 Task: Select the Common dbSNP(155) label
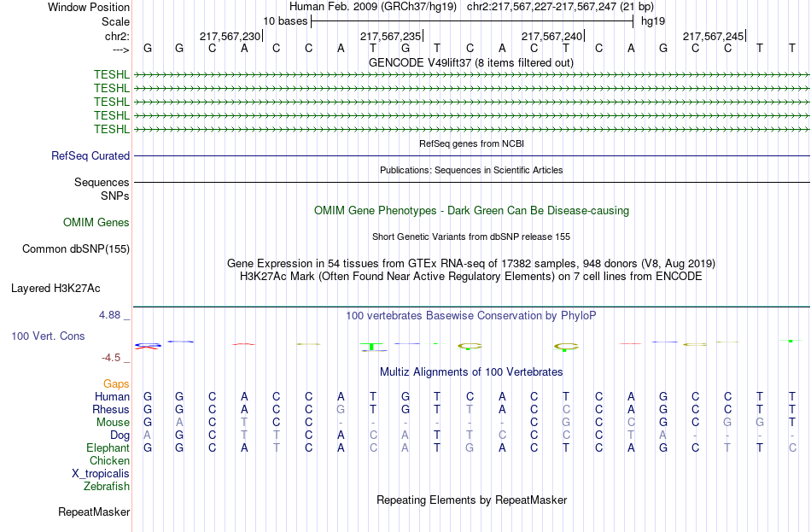(76, 249)
